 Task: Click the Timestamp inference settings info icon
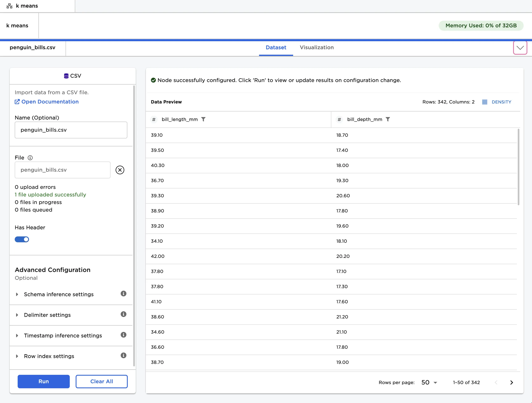(x=123, y=335)
